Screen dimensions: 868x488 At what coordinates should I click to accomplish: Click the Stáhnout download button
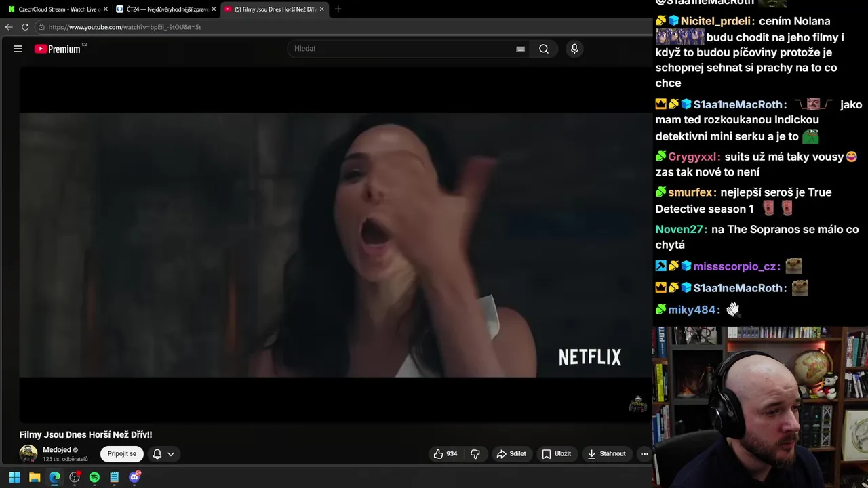[x=607, y=454]
